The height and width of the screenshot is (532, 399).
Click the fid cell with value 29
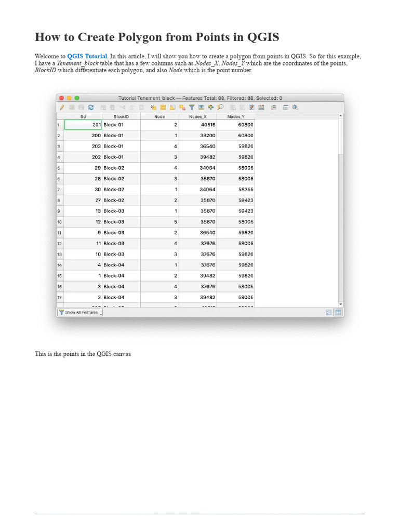(83, 168)
